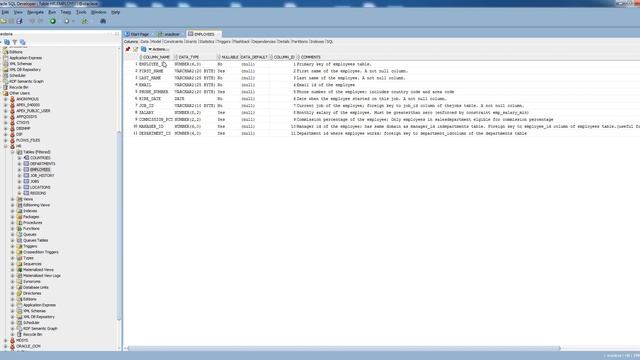Expand the Views node
Screen dimensions: 640x360
[x=13, y=199]
